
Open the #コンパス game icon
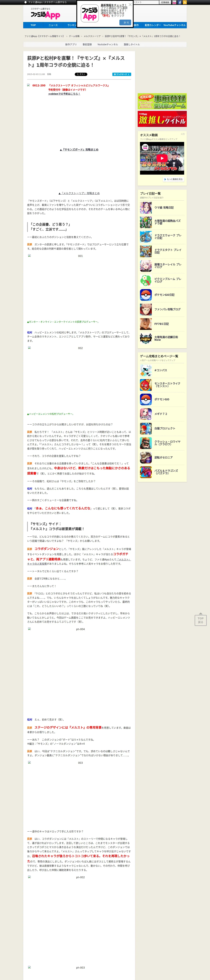coord(146,370)
